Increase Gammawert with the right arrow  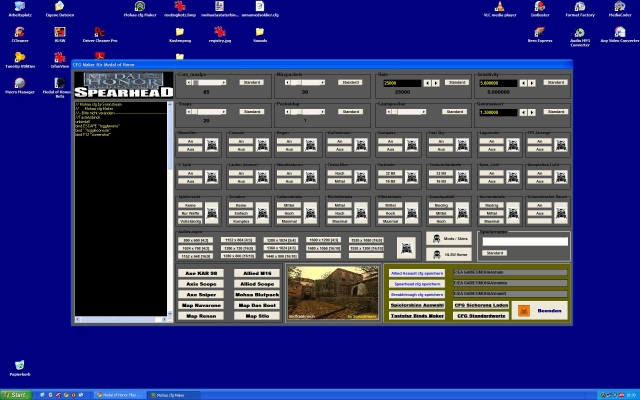point(532,112)
